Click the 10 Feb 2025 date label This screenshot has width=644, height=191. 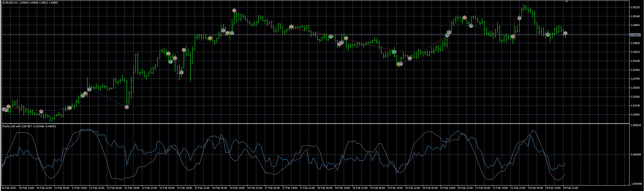click(x=9, y=188)
